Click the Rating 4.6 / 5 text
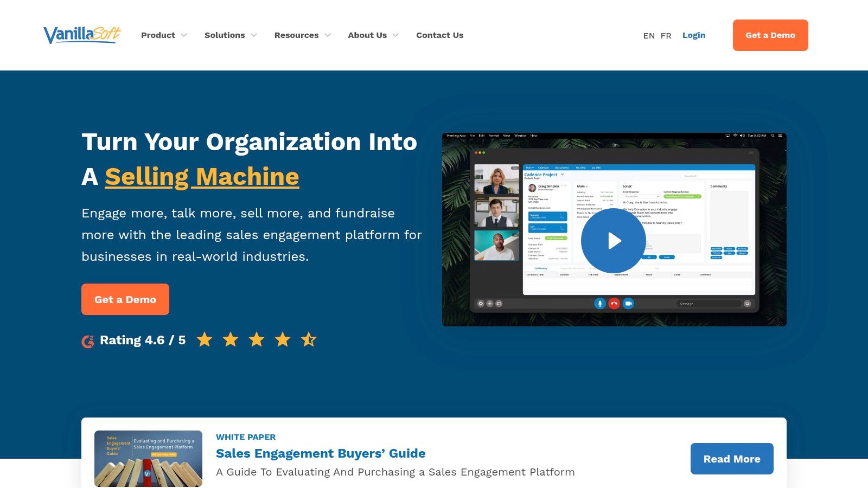This screenshot has height=488, width=868. (143, 341)
